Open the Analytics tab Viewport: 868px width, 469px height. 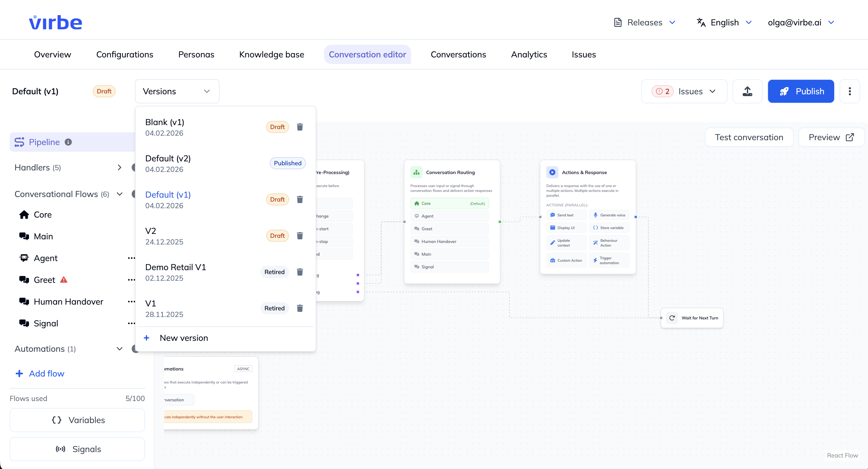pyautogui.click(x=529, y=55)
